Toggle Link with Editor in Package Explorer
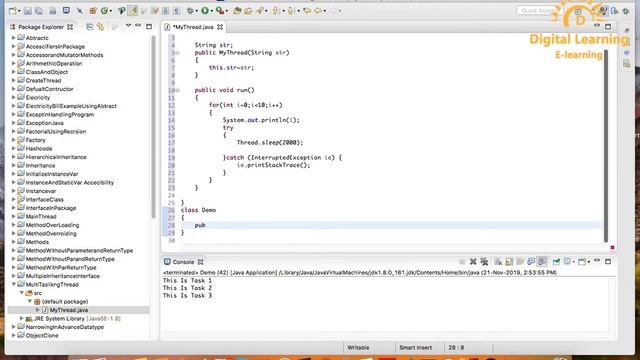Viewport: 640px width, 360px height. point(100,27)
